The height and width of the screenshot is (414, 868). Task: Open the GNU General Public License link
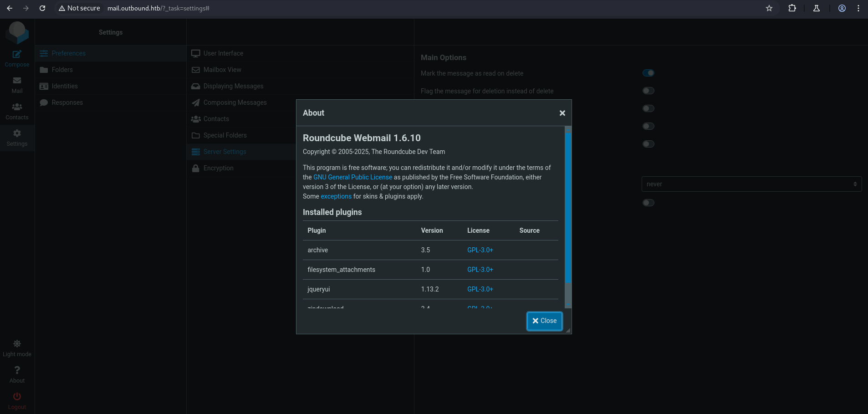pyautogui.click(x=352, y=177)
